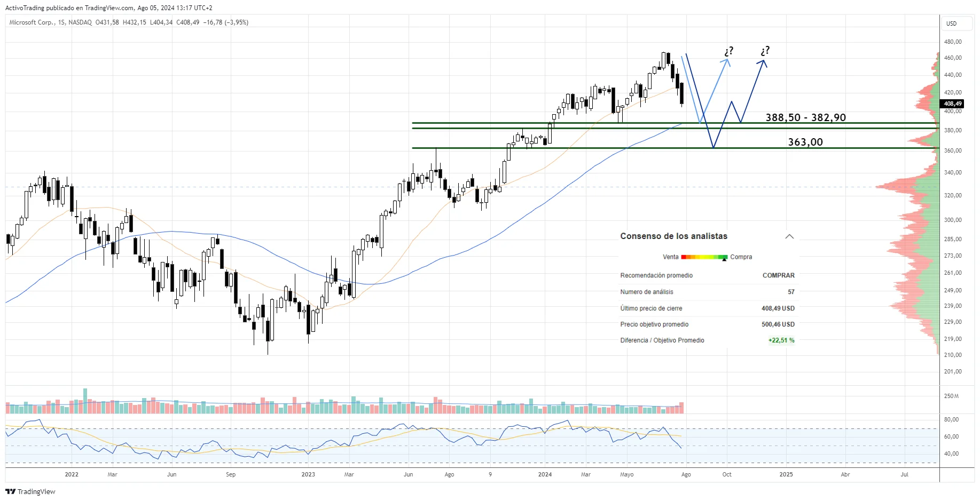Screen dimensions: 980x501
Task: Click the 408,49 current price tag
Action: pyautogui.click(x=952, y=104)
